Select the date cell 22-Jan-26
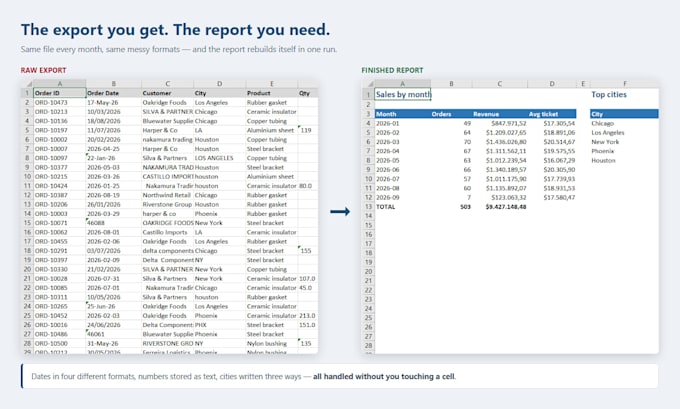680x409 pixels. (114, 158)
